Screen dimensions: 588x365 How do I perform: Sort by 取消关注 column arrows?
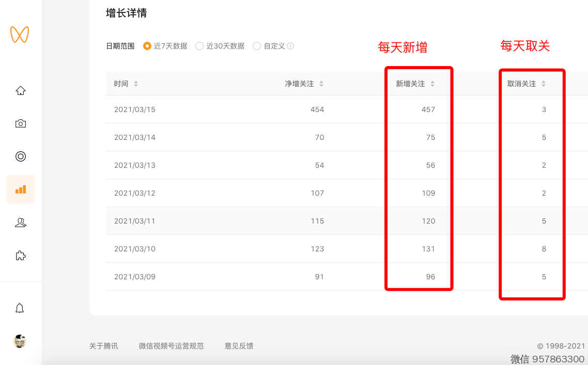coord(544,84)
